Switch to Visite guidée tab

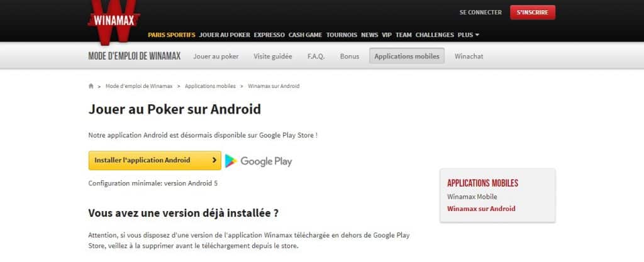point(273,56)
